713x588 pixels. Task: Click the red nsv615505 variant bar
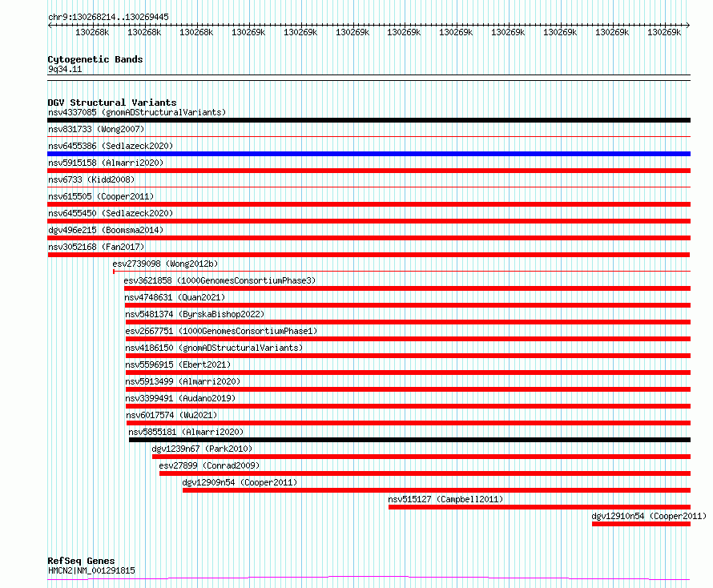click(369, 204)
